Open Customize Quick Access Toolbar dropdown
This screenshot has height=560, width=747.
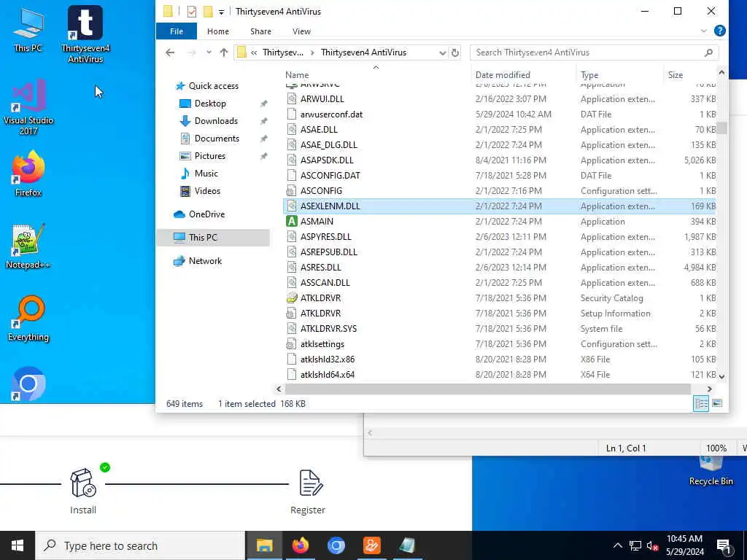pos(222,12)
